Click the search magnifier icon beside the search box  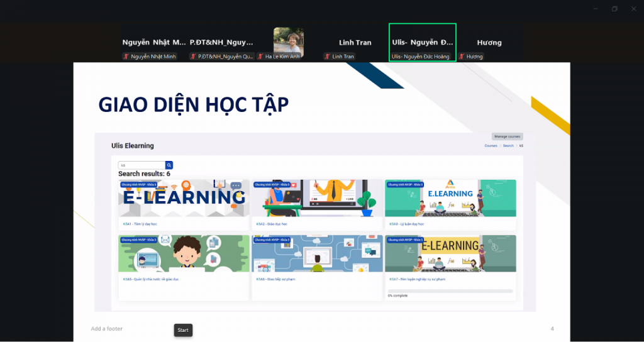[x=169, y=165]
